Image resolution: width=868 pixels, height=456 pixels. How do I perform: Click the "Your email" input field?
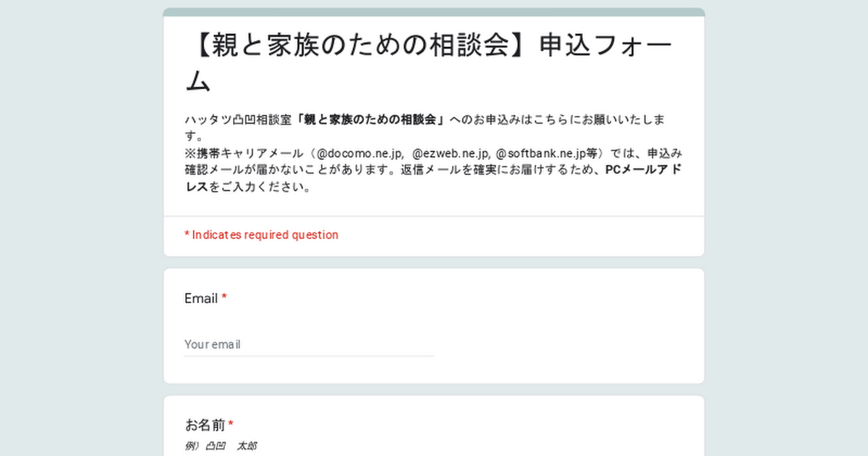309,345
